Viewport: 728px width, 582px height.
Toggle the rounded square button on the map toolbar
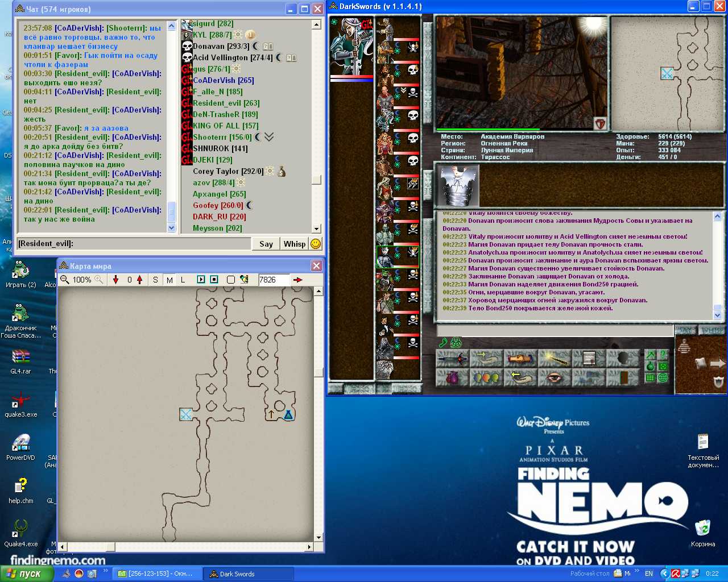(230, 280)
